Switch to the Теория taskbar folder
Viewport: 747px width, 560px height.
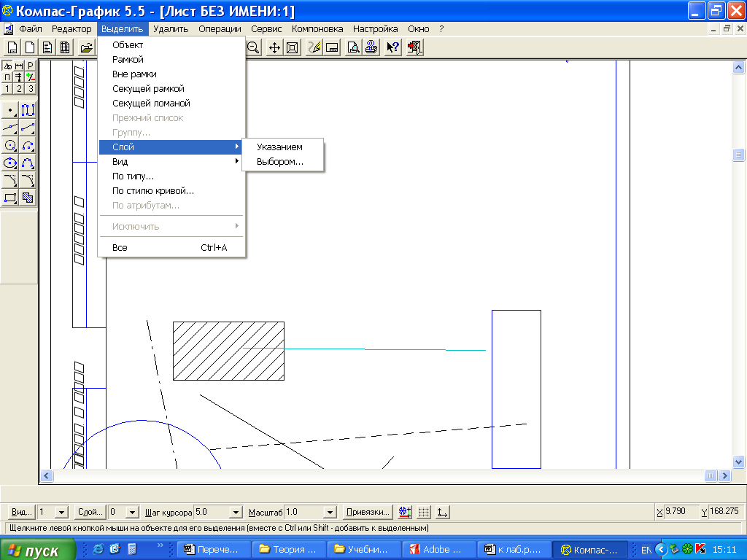[289, 550]
